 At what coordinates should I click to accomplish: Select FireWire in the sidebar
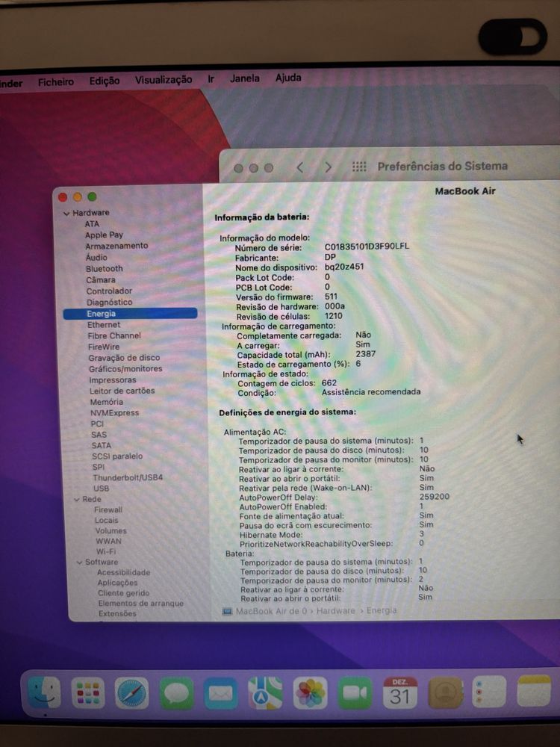click(104, 347)
